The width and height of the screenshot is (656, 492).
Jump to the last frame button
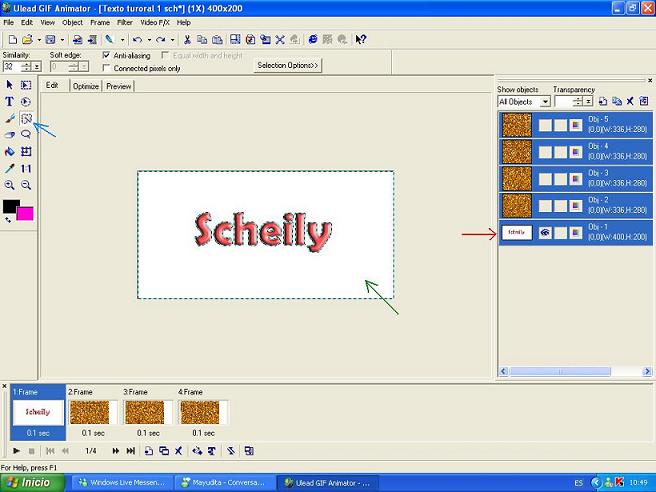point(131,451)
